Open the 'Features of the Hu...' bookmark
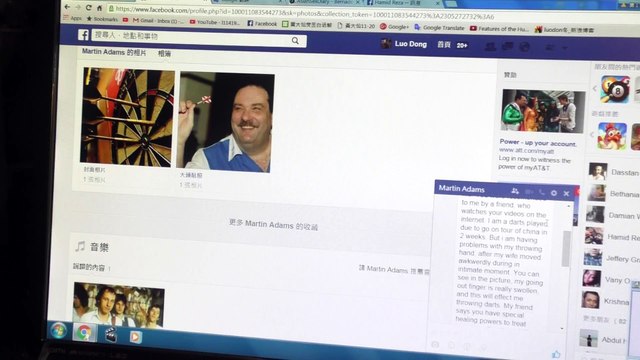Image resolution: width=640 pixels, height=360 pixels. [499, 29]
